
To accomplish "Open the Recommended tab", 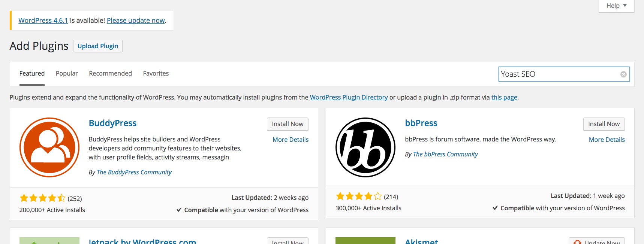I will click(110, 73).
